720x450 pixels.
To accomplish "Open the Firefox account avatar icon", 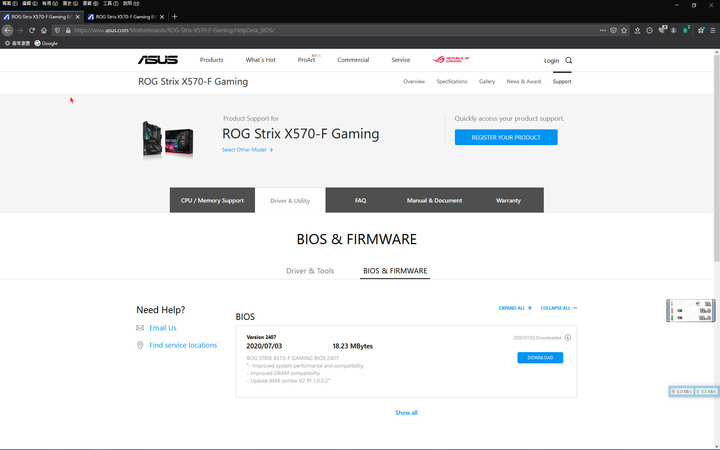I will click(x=673, y=30).
